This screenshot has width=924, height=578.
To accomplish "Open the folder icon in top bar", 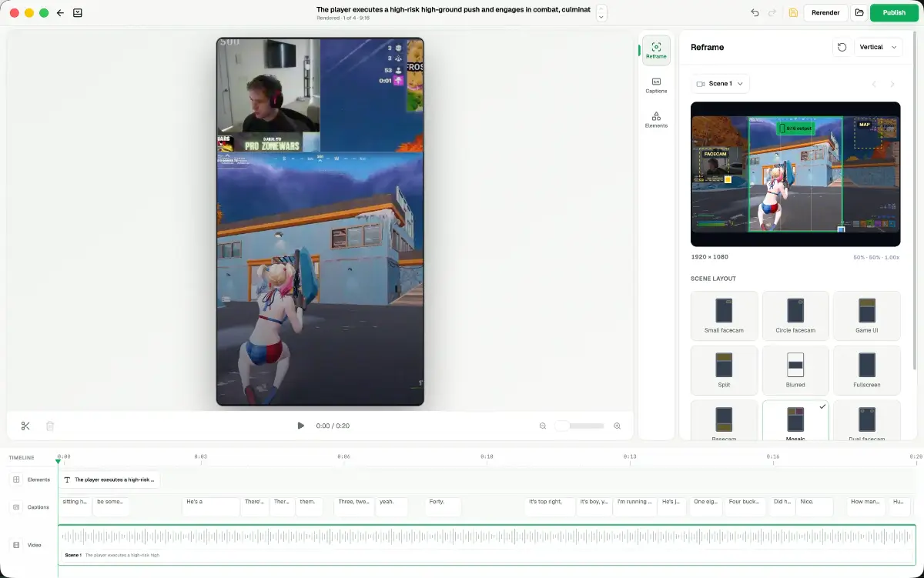I will tap(859, 13).
